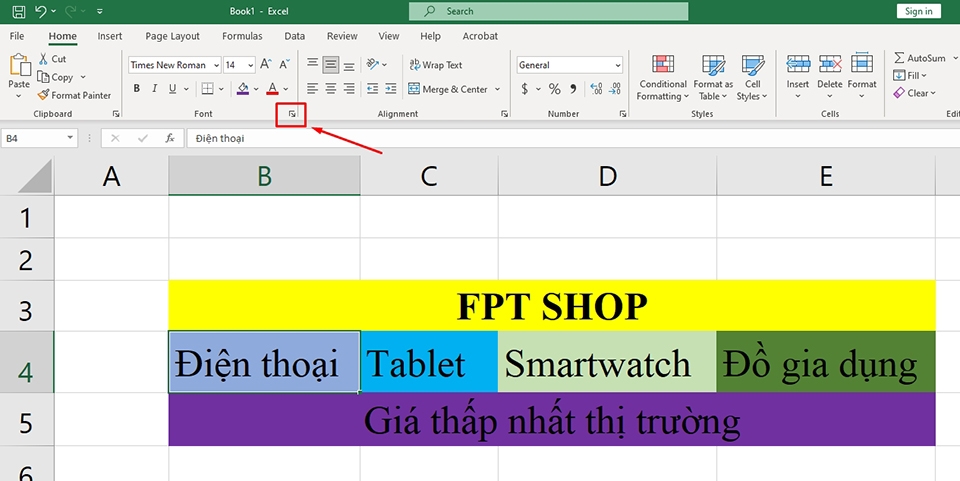
Task: Switch to the Page Layout tab
Action: click(173, 36)
